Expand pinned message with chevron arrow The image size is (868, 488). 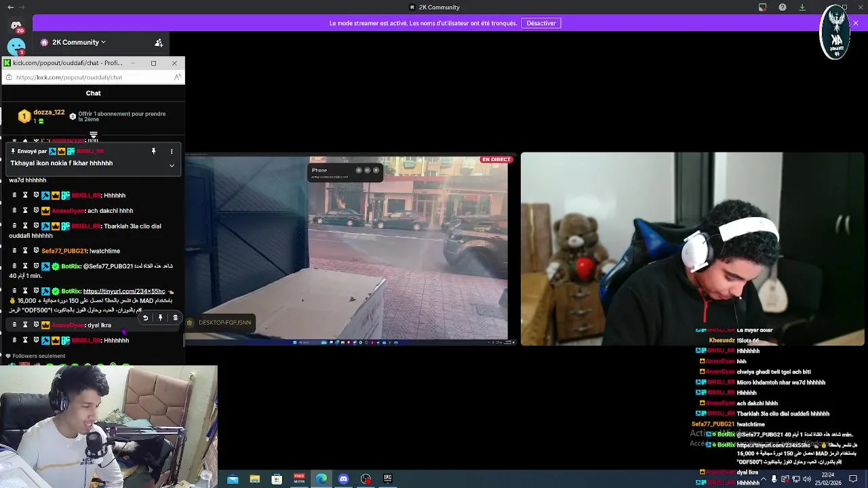pyautogui.click(x=172, y=165)
